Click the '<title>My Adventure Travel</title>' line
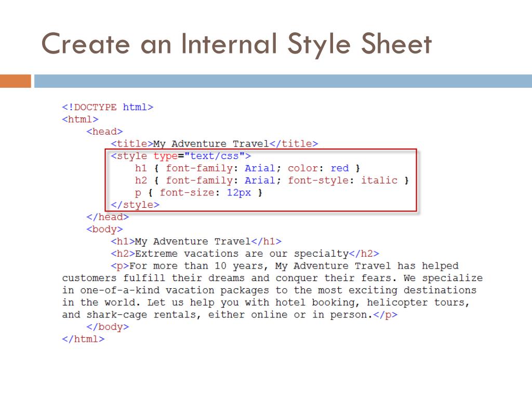The height and width of the screenshot is (399, 532). click(x=215, y=144)
